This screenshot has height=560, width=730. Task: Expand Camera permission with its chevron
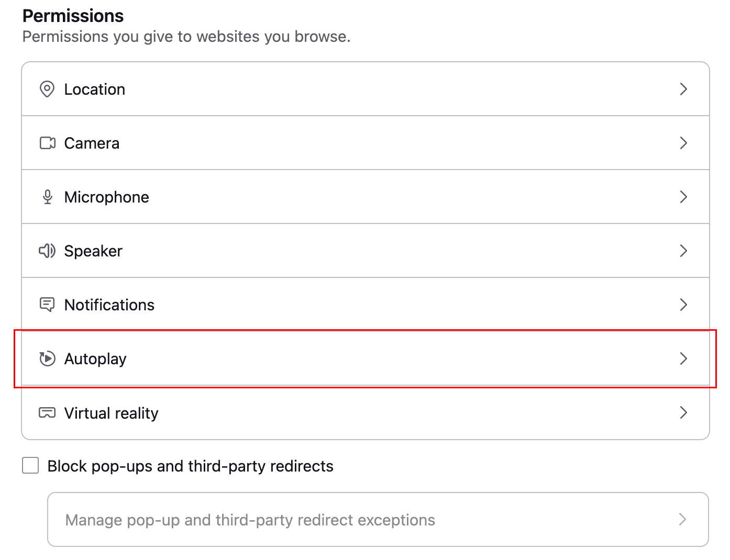tap(683, 143)
